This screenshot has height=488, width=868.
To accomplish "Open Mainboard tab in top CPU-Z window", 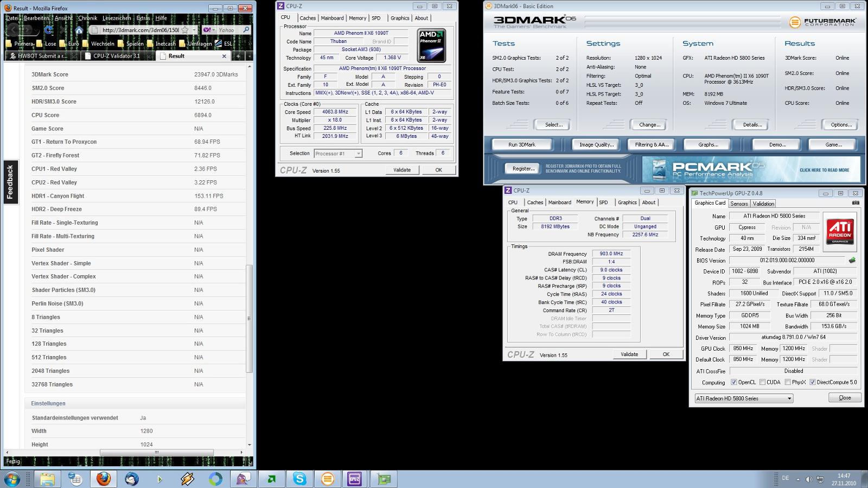I will [332, 18].
